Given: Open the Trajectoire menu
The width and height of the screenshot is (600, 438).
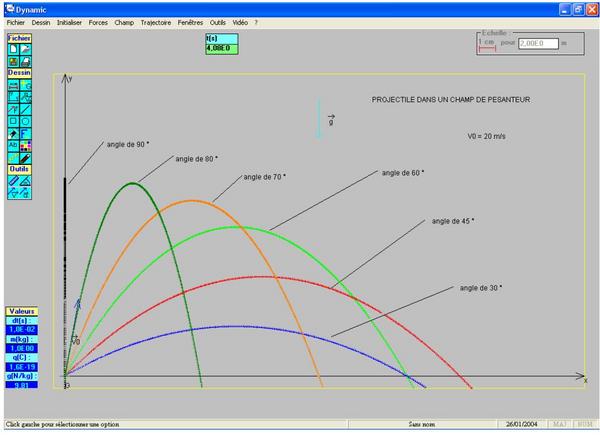Looking at the screenshot, I should coord(156,23).
